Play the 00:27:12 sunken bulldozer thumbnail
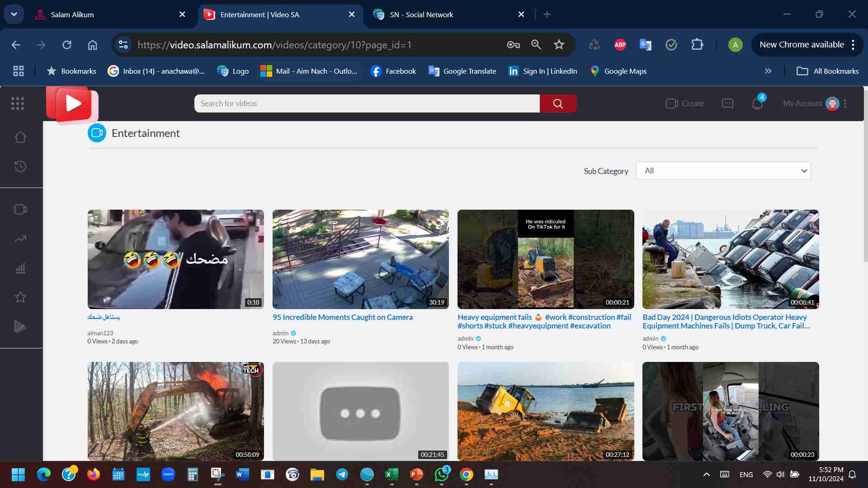 click(546, 411)
